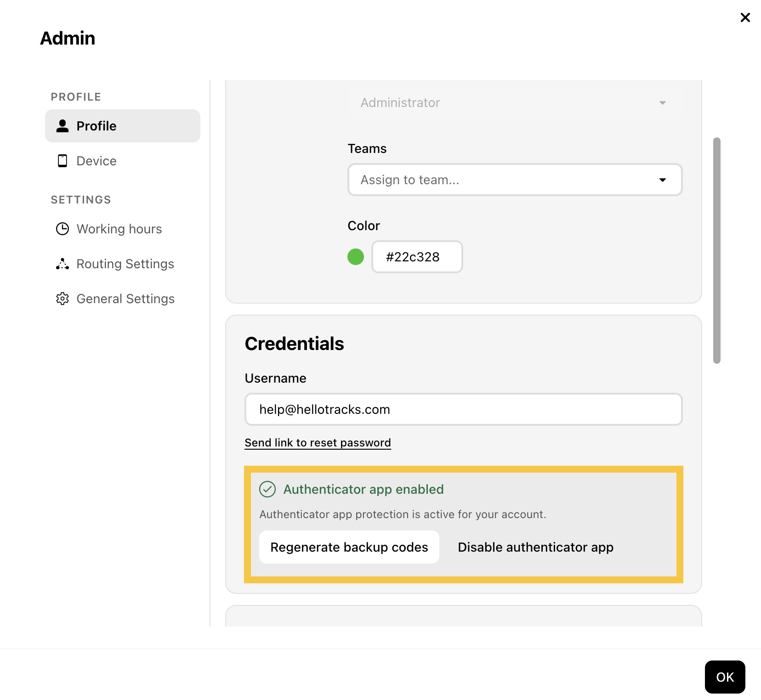
Task: Expand the Administrator role dropdown
Action: (x=515, y=102)
